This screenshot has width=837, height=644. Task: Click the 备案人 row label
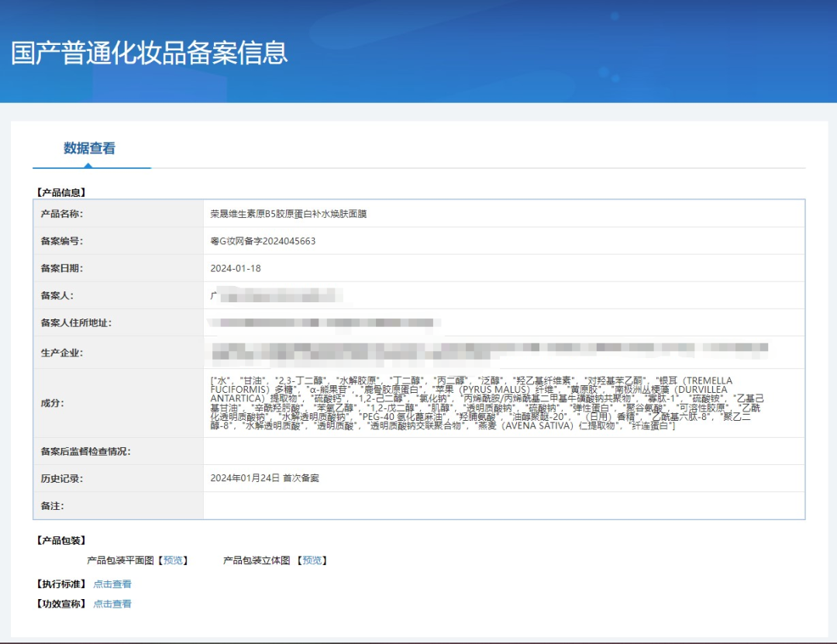[x=57, y=295]
